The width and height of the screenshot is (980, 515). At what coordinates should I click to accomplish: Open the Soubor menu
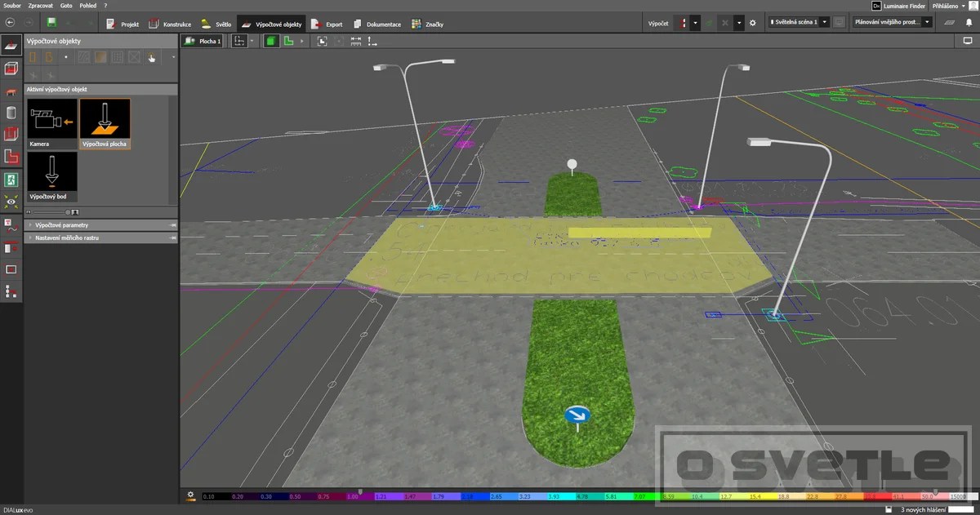[x=12, y=5]
